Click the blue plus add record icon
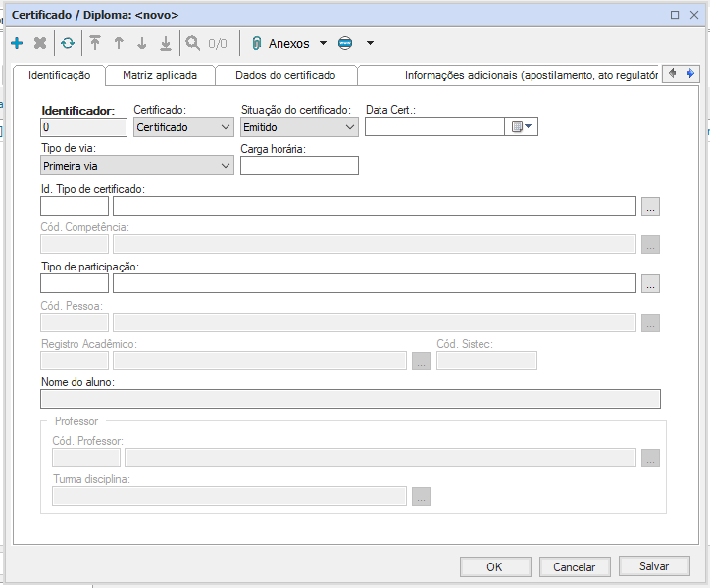The image size is (710, 588). [17, 43]
